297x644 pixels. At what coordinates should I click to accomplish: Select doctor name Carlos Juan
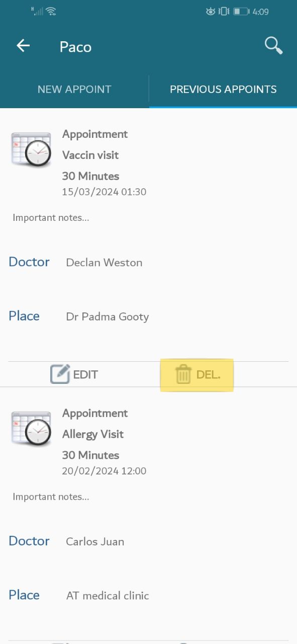(x=95, y=542)
